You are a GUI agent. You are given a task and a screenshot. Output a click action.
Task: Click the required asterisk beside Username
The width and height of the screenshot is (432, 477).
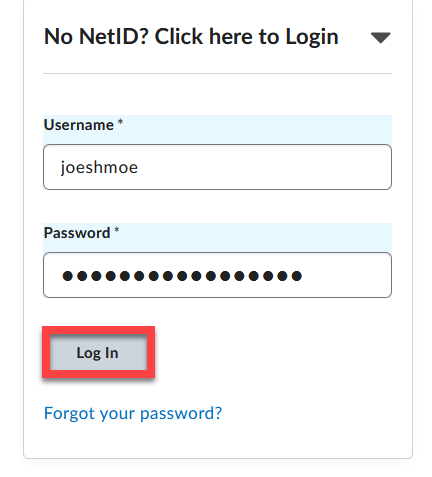pyautogui.click(x=120, y=122)
